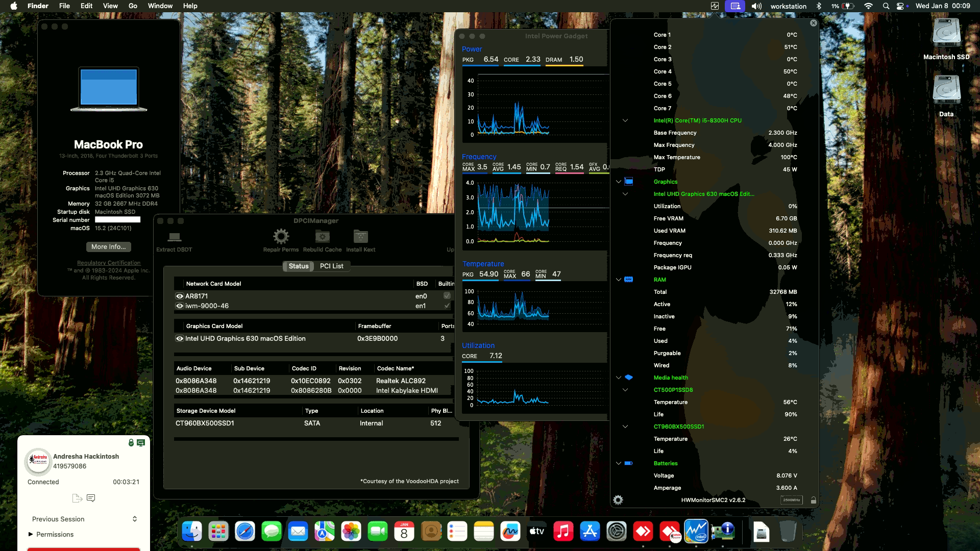Click Rebuild Cache icon in DPCIManager

tap(322, 236)
